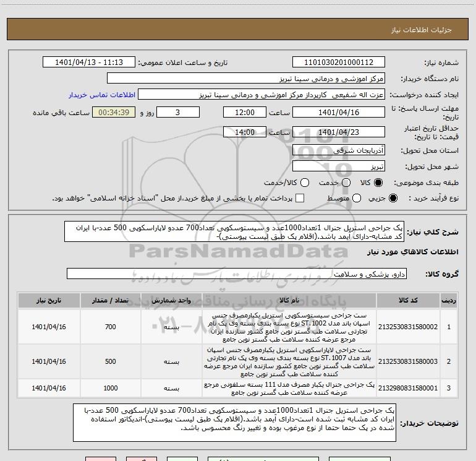Click the buyer name field مرکز اموزشی و درمانی سینا تبریز
Image resolution: width=476 pixels, height=461 pixels.
[246, 79]
